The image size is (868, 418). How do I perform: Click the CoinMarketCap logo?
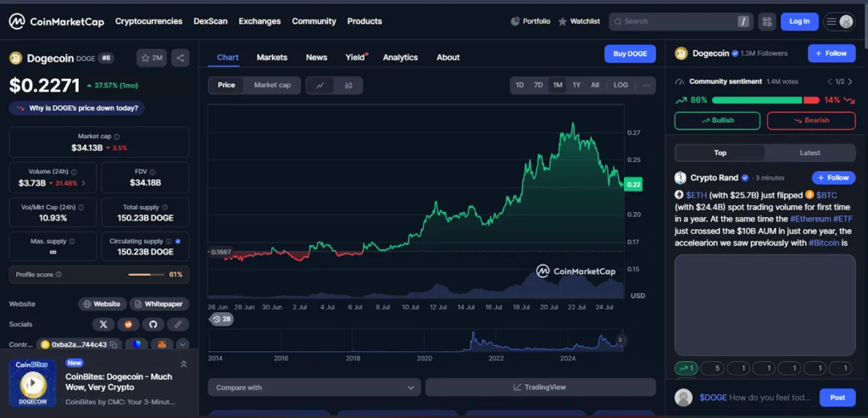pyautogui.click(x=56, y=21)
